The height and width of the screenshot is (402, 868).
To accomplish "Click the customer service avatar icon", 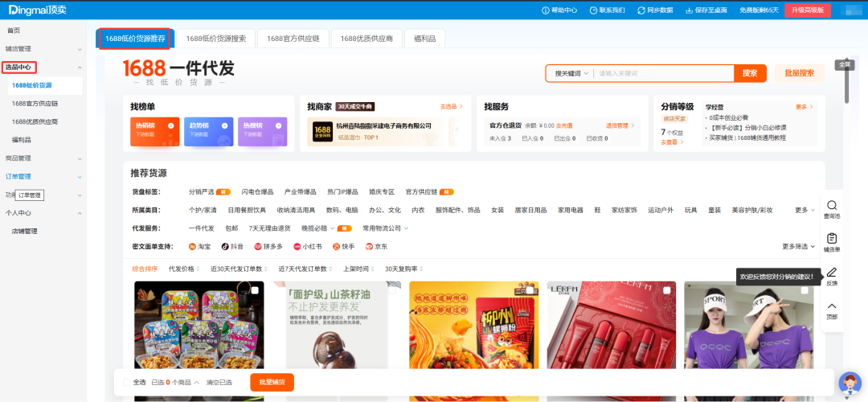I will [x=850, y=384].
